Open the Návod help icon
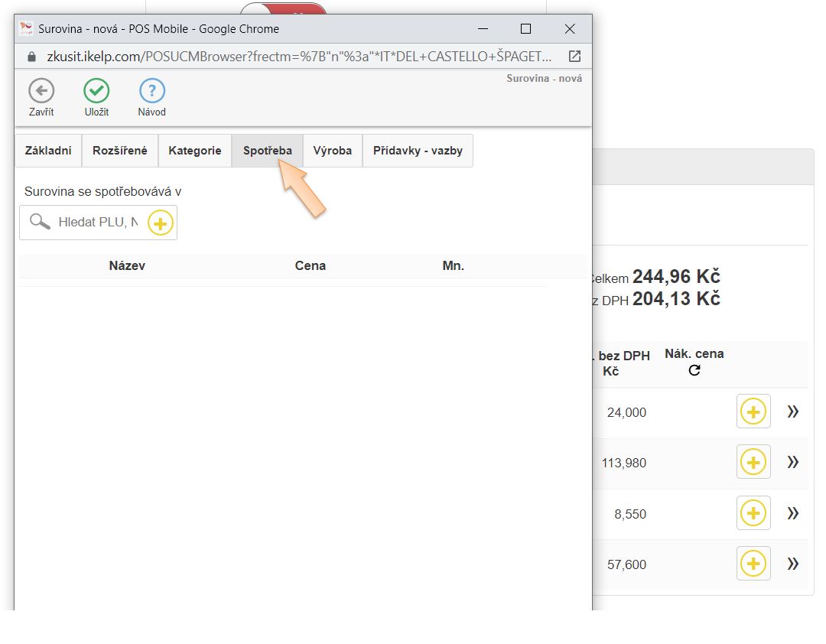Viewport: 826px width, 644px height. point(151,91)
